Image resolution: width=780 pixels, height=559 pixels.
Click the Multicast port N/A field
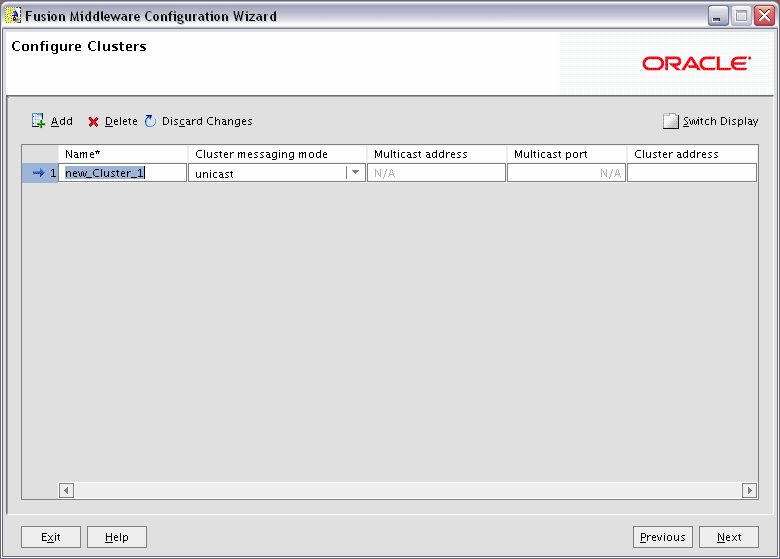click(566, 173)
